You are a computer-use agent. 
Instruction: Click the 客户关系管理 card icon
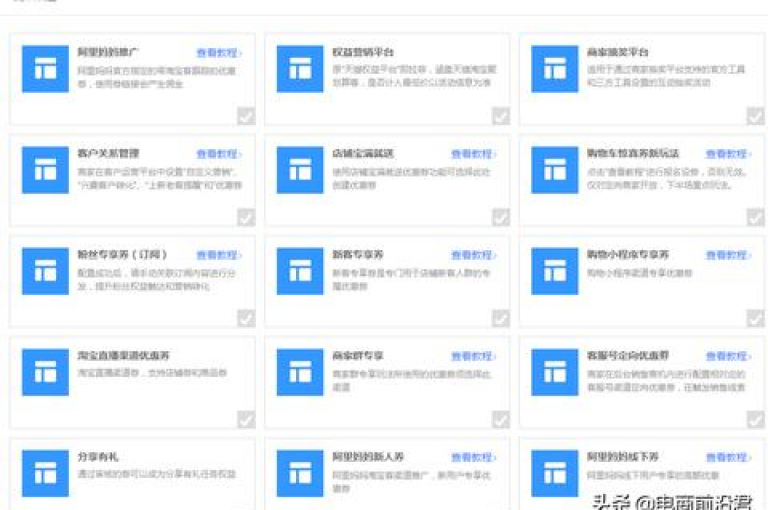(x=45, y=170)
